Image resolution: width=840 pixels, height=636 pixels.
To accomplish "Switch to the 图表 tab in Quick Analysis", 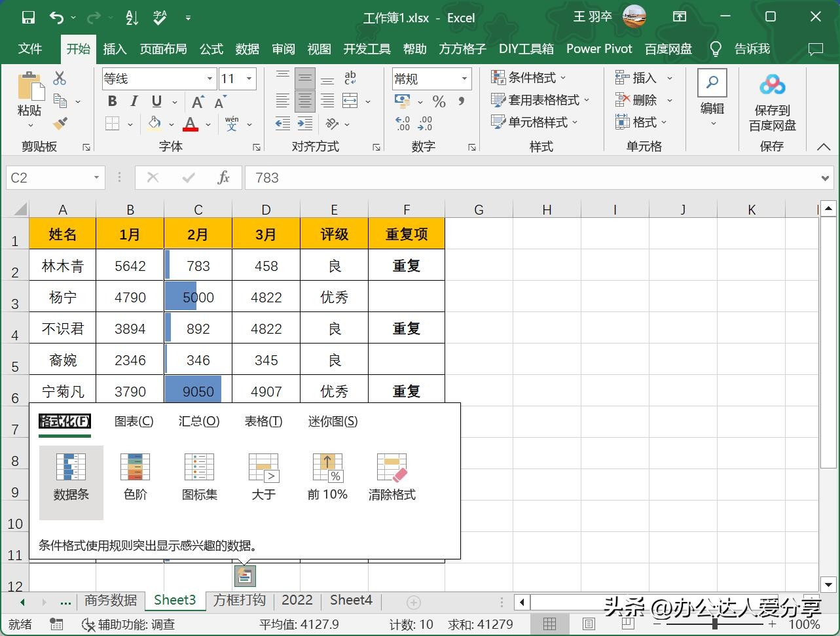I will tap(133, 421).
